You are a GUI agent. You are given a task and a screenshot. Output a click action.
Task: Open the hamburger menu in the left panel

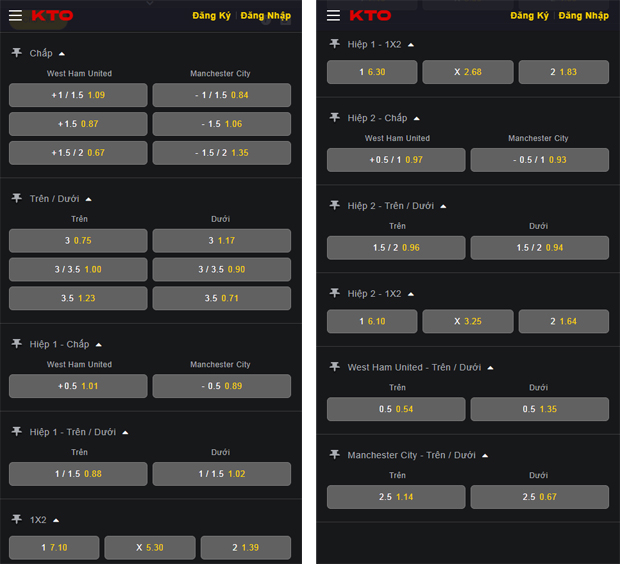(x=15, y=16)
